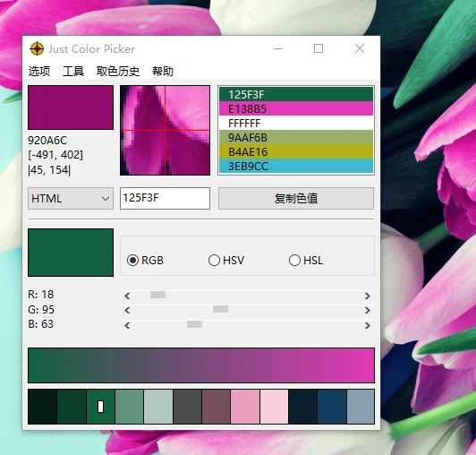The height and width of the screenshot is (455, 476).
Task: Click the R: 18 value label
Action: coord(40,294)
